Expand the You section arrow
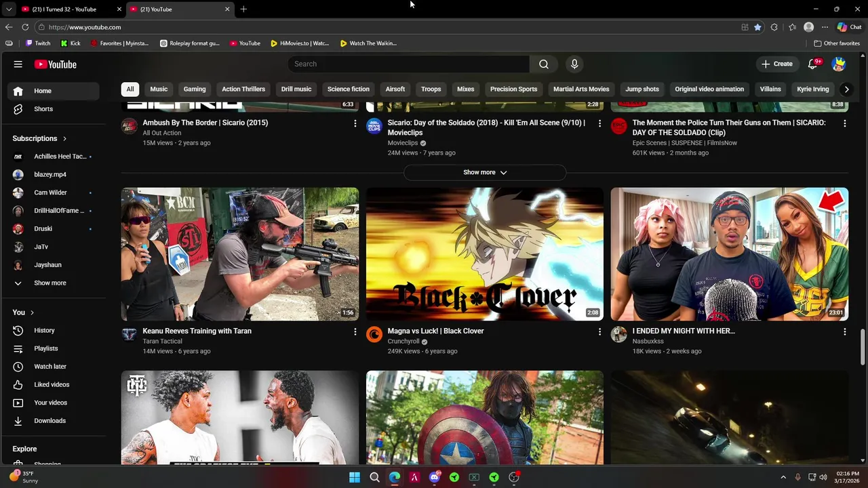 pos(32,312)
